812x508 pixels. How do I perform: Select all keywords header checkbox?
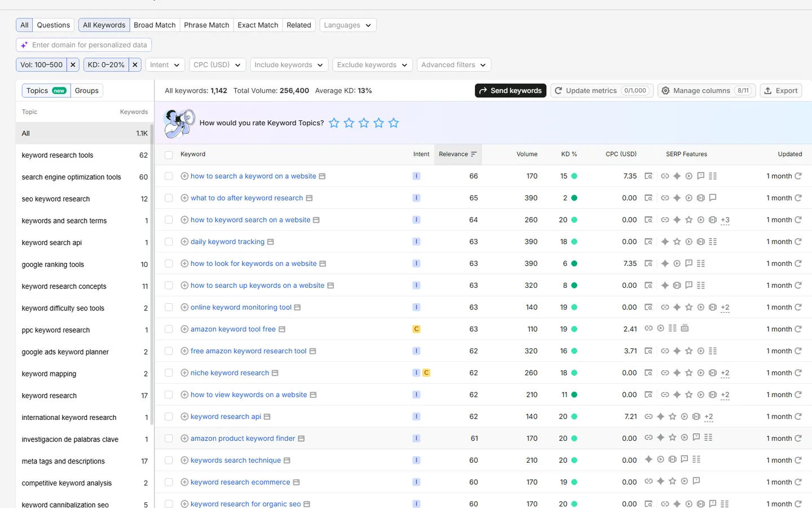[x=169, y=155]
